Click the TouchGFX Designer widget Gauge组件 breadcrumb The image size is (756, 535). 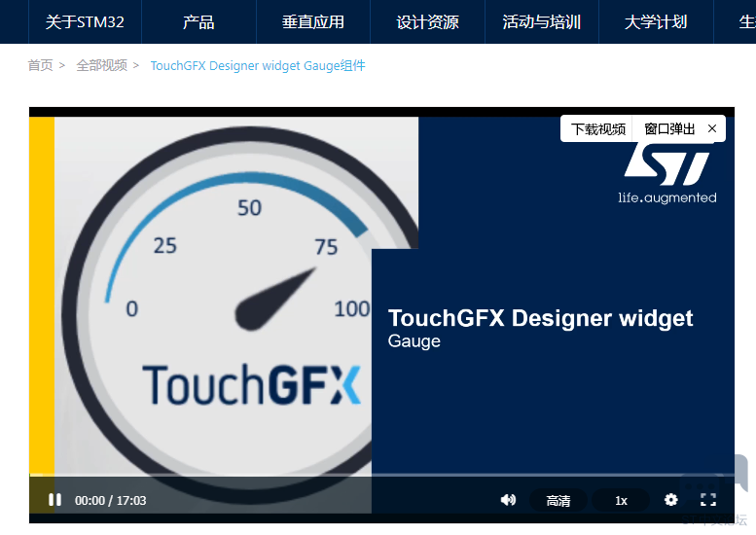click(258, 65)
